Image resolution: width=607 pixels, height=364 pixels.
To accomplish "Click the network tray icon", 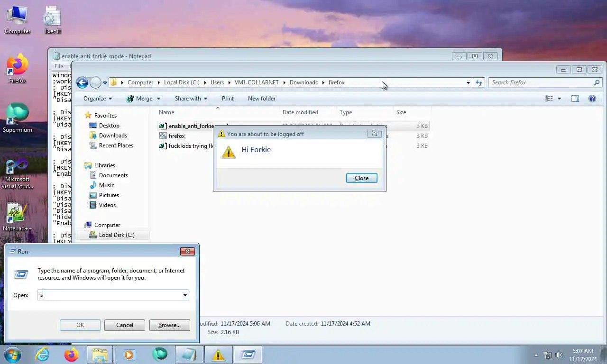I will click(x=548, y=355).
